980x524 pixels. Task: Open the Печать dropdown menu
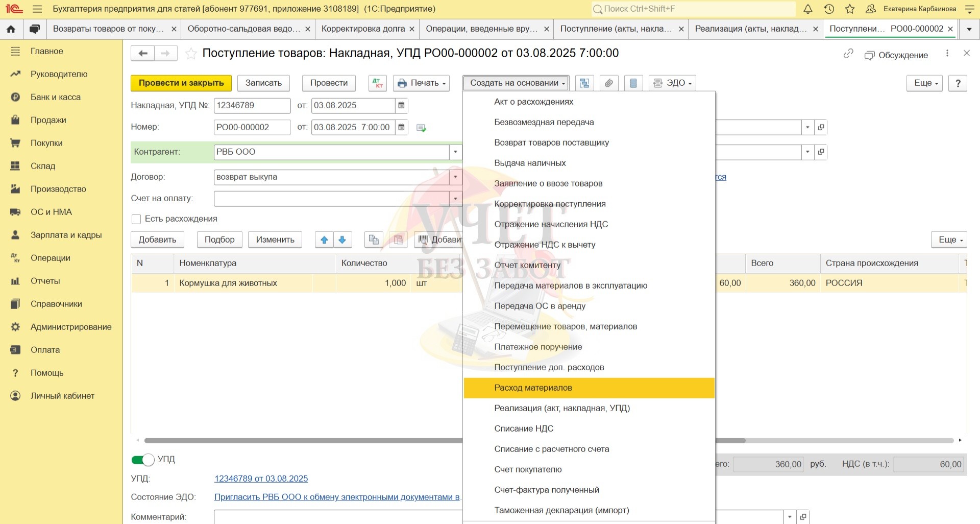point(422,83)
